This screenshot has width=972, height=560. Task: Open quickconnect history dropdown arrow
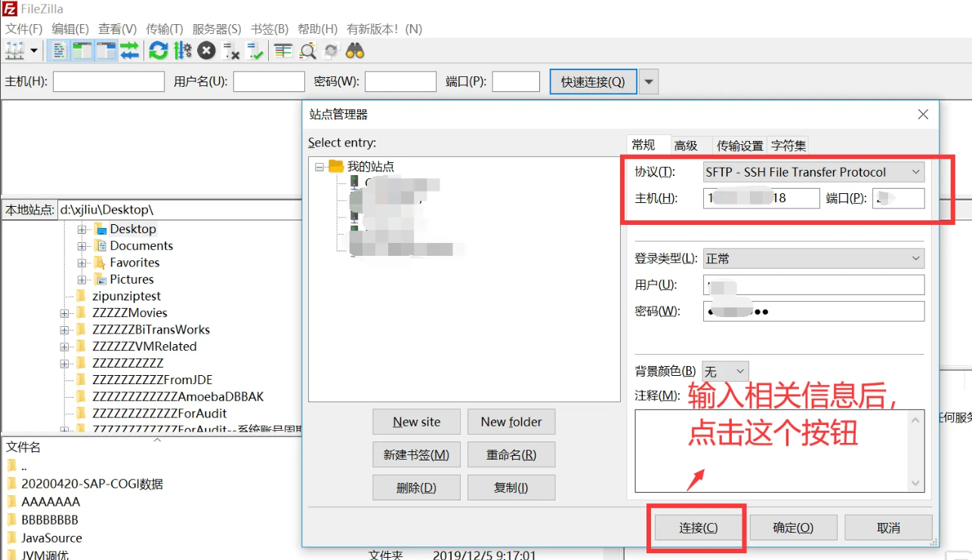tap(649, 82)
